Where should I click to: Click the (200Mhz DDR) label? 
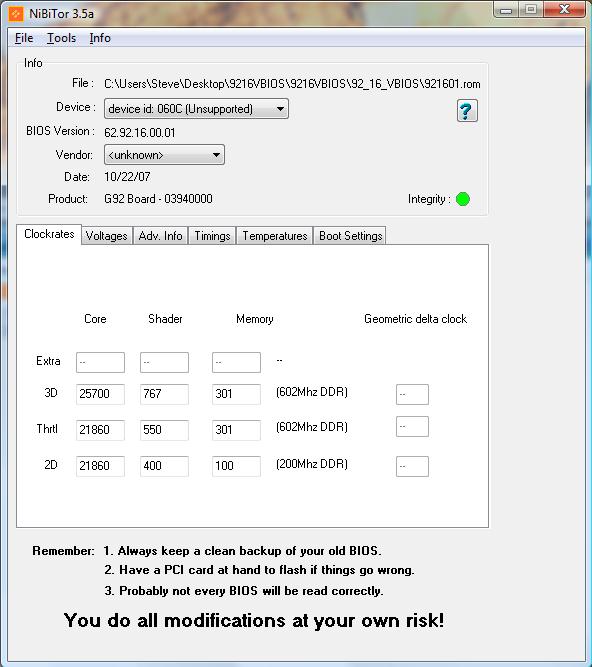(312, 464)
